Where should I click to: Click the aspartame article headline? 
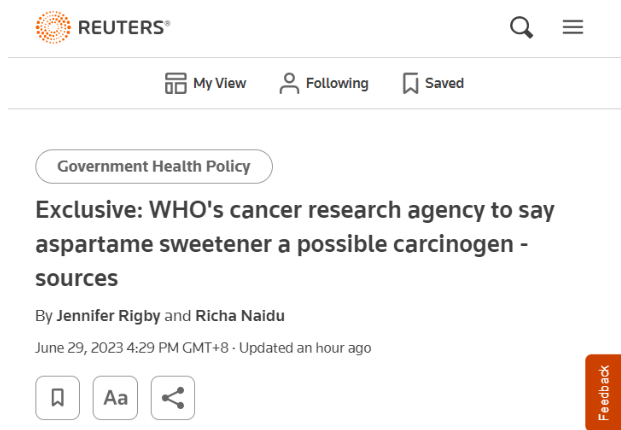click(x=295, y=244)
